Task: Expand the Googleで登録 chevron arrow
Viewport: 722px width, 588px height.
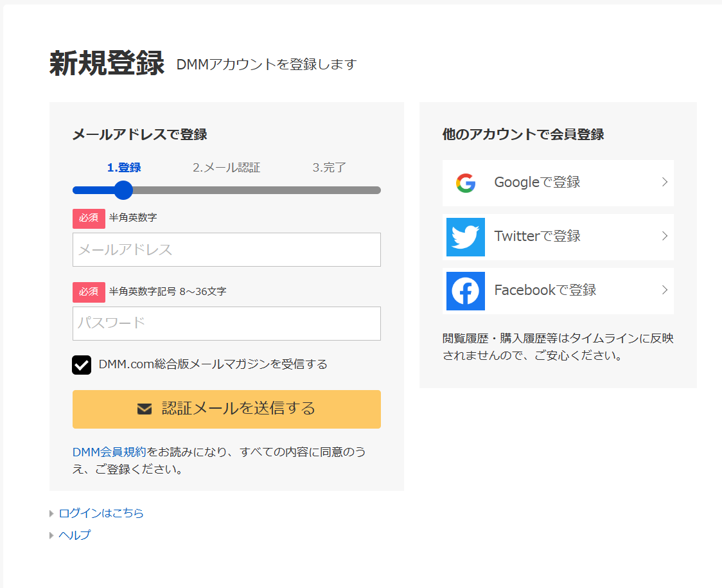Action: click(x=665, y=183)
